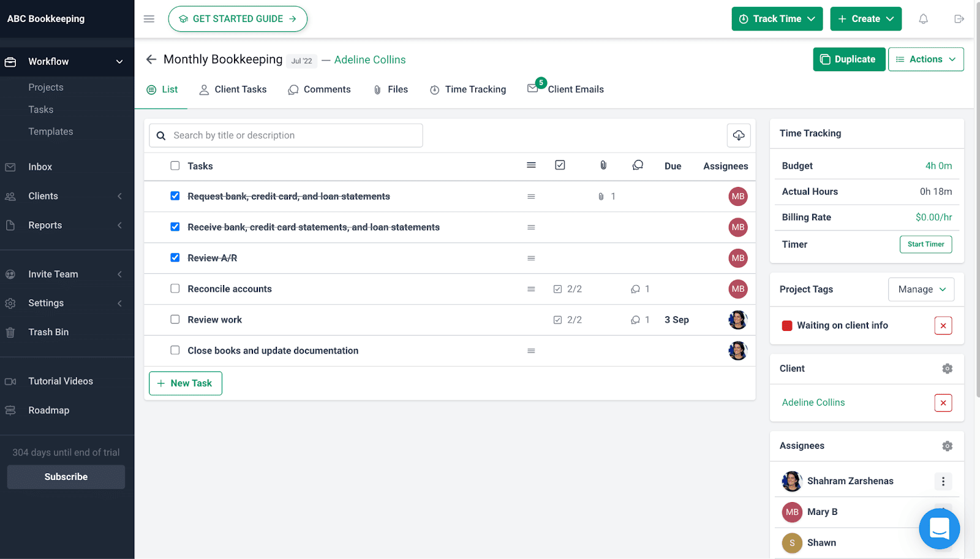The height and width of the screenshot is (559, 980).
Task: Switch to the Files tab
Action: click(390, 89)
